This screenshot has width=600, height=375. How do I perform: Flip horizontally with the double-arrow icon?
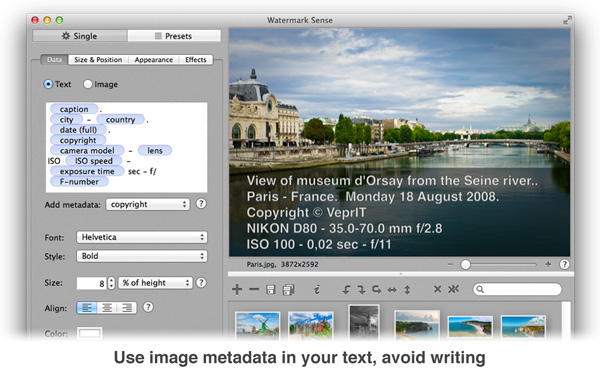click(x=392, y=290)
